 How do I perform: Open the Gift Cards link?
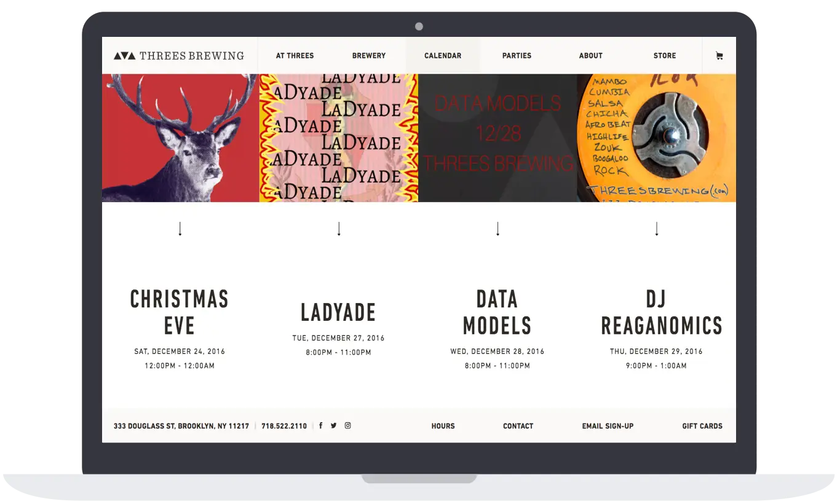click(702, 425)
